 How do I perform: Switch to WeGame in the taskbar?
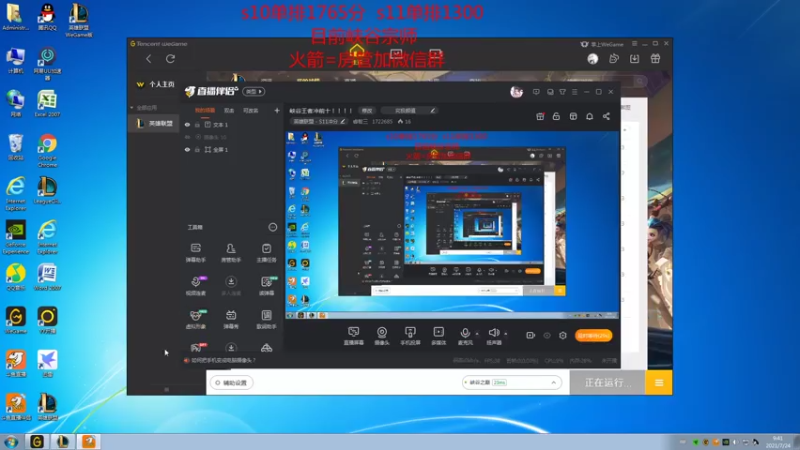[37, 441]
